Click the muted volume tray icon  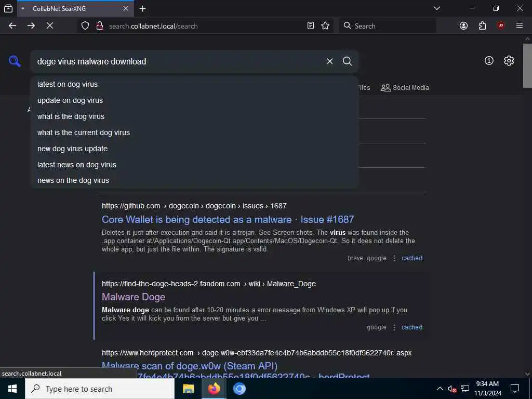point(452,389)
